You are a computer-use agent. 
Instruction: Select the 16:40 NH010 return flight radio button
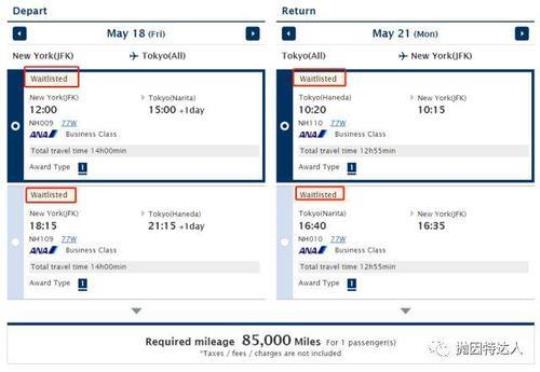click(284, 242)
